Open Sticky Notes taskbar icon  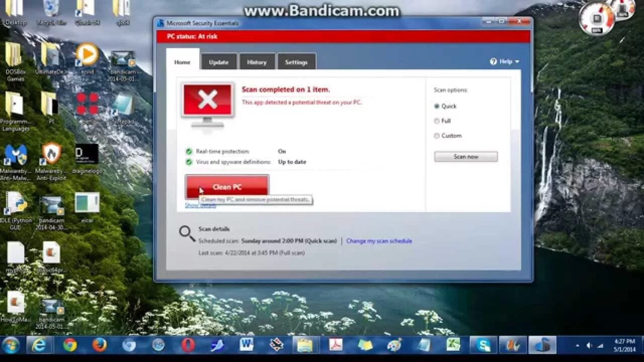(365, 345)
